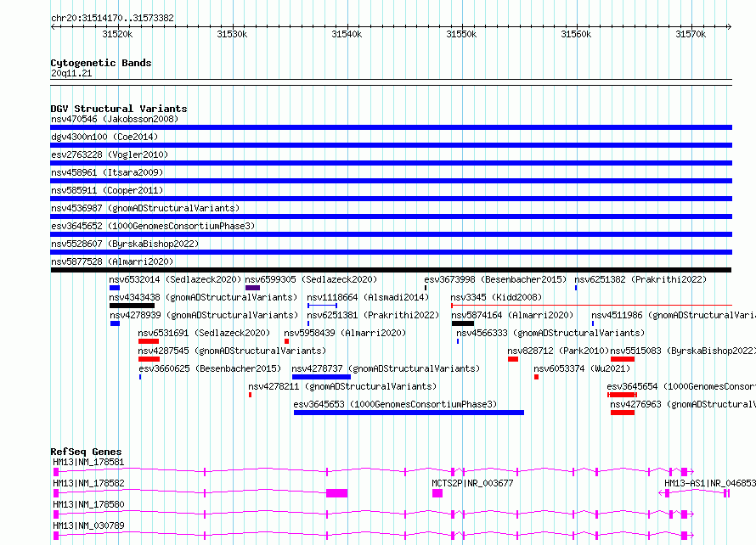Image resolution: width=756 pixels, height=545 pixels.
Task: Click nsv5958439 (Almarri2020) label
Action: (345, 333)
